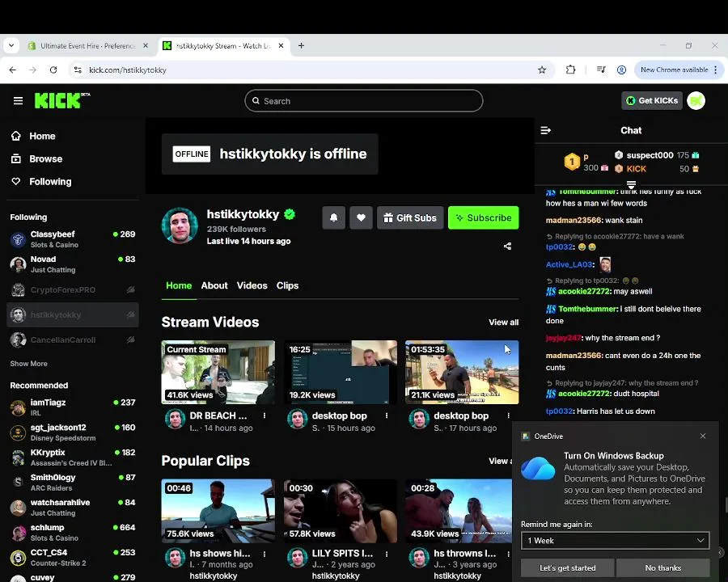Open the 01:53:35 video thumbnail
The width and height of the screenshot is (728, 582).
pyautogui.click(x=462, y=372)
